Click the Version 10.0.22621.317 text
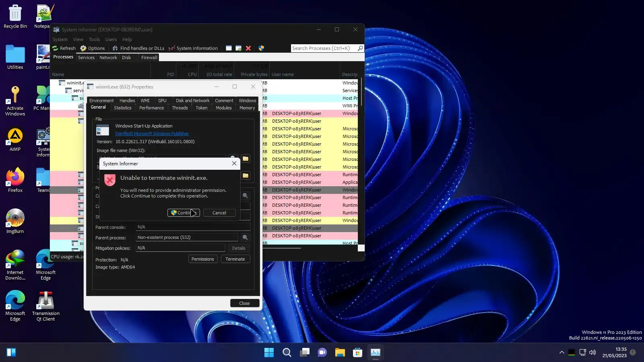 pyautogui.click(x=155, y=142)
